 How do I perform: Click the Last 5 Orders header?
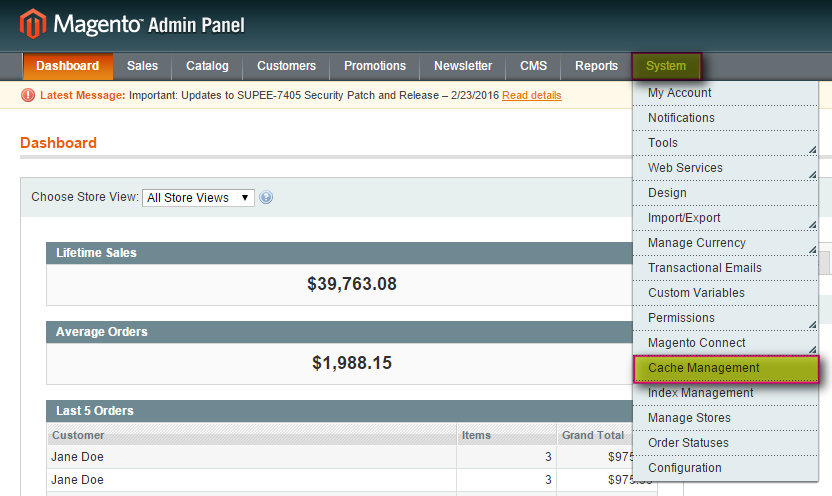tap(340, 411)
